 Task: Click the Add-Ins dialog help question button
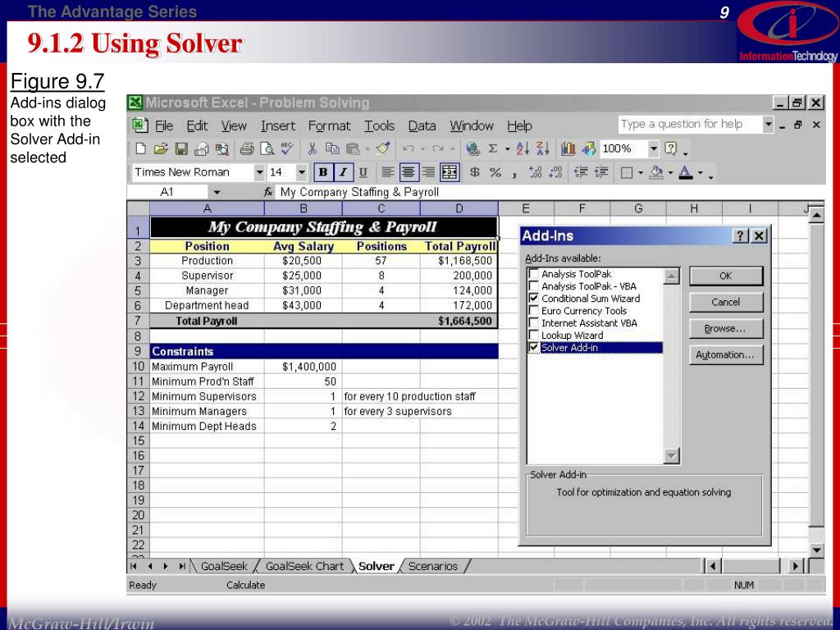(x=741, y=235)
